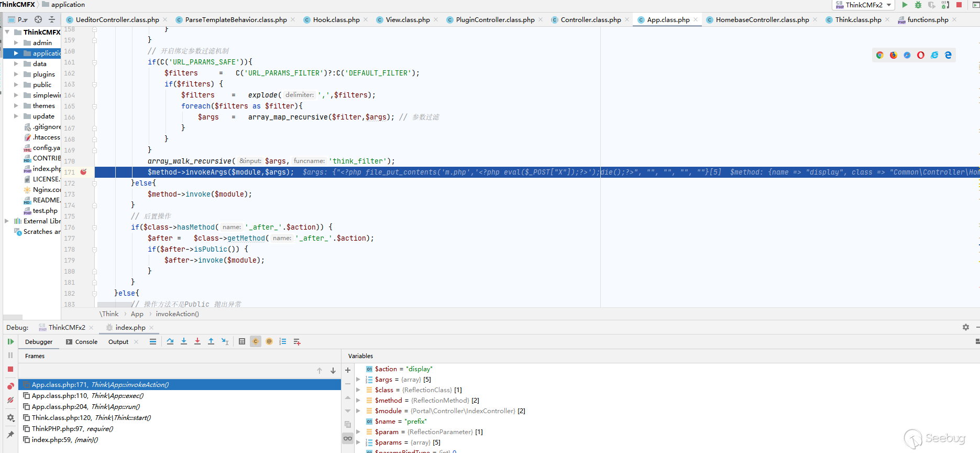The image size is (980, 453).
Task: Click View Breakpoints double red dot icon
Action: pos(10,386)
